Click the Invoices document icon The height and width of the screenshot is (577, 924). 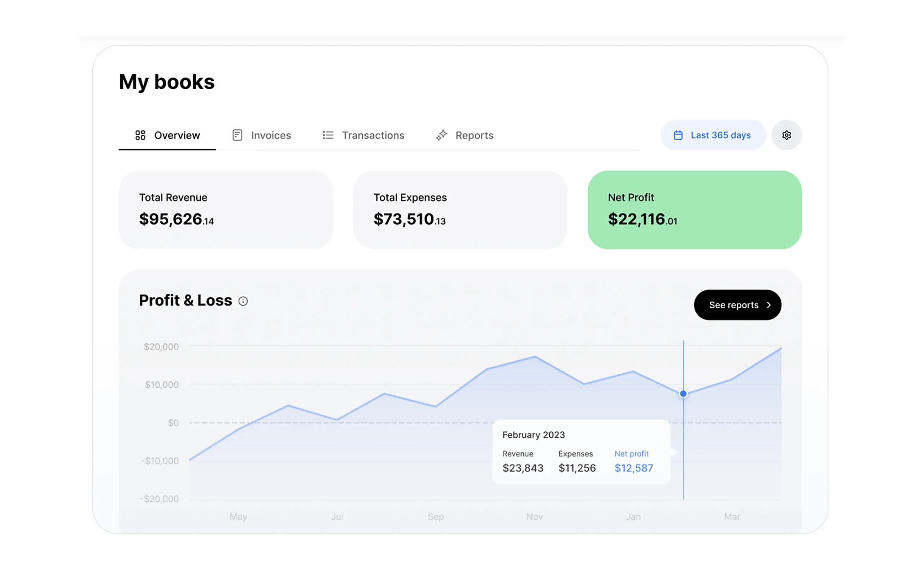tap(237, 135)
